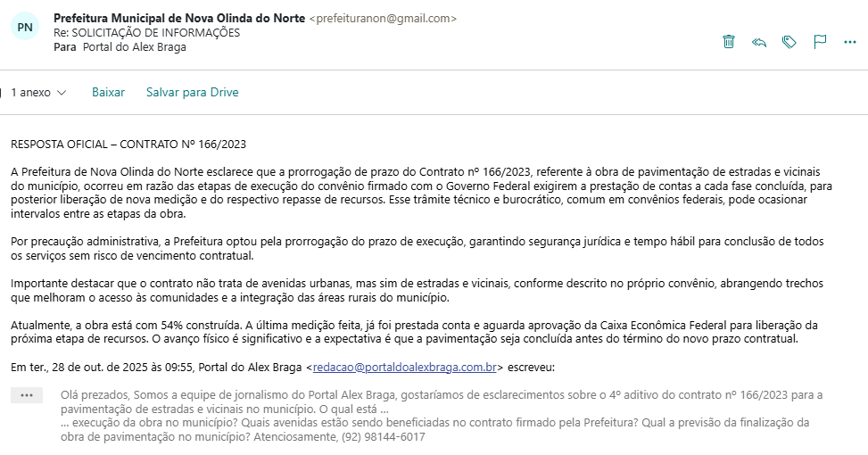
Task: Expand quoted message with the gray ellipsis button
Action: click(27, 395)
